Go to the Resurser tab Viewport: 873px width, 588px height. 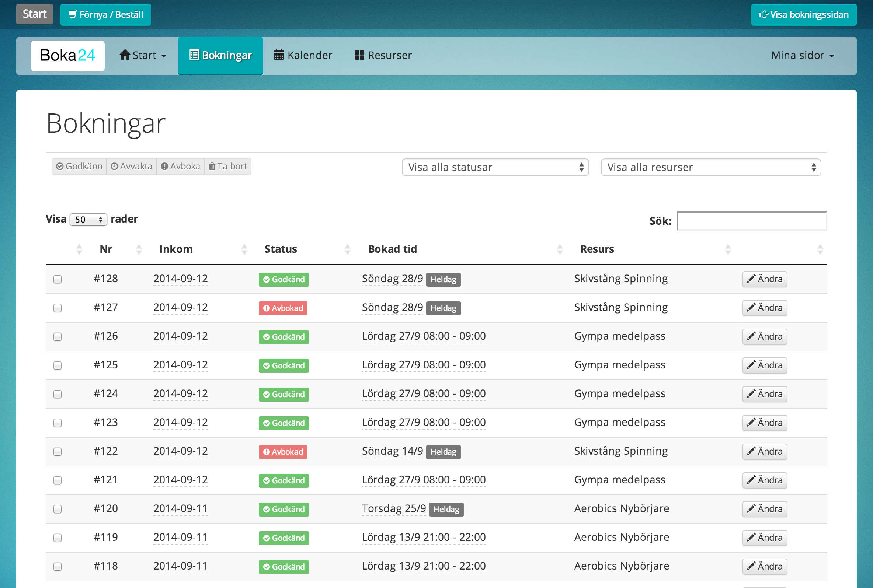(383, 56)
